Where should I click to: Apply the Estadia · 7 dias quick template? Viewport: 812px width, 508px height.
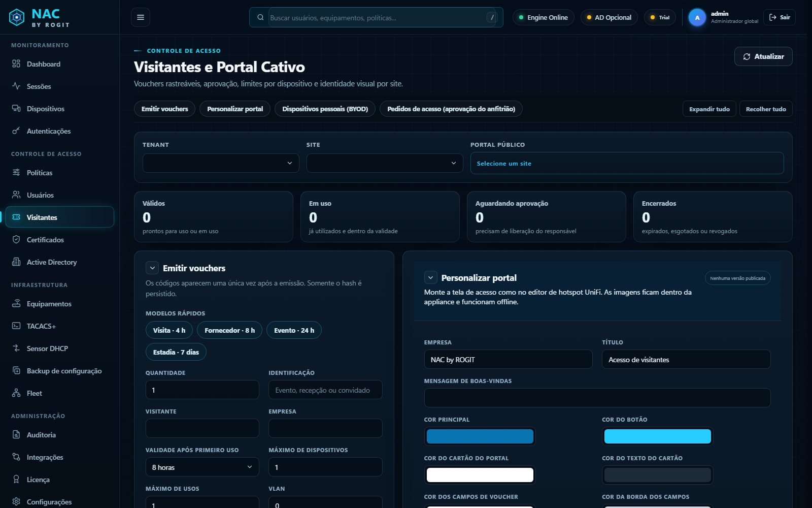tap(176, 352)
